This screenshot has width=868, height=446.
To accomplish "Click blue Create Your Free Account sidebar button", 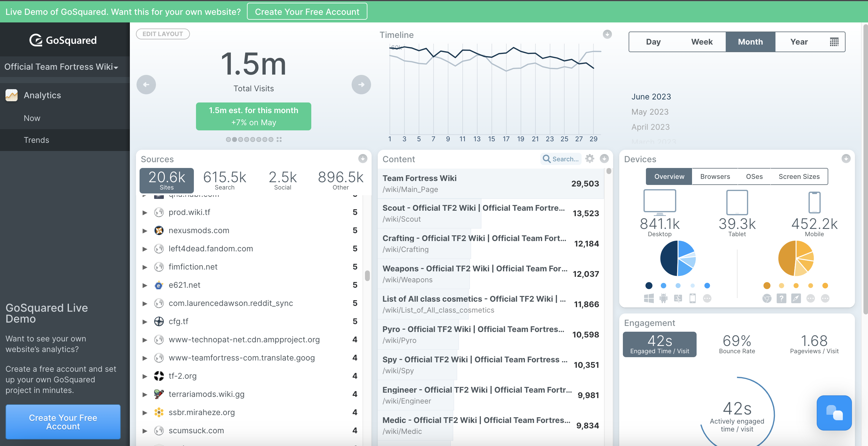I will (63, 422).
